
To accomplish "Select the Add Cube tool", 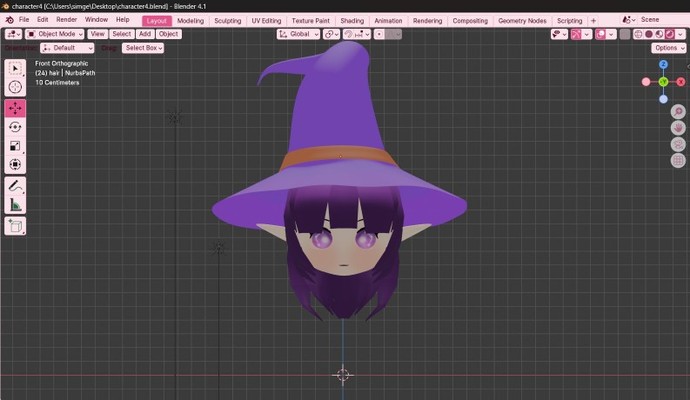I will click(x=15, y=226).
